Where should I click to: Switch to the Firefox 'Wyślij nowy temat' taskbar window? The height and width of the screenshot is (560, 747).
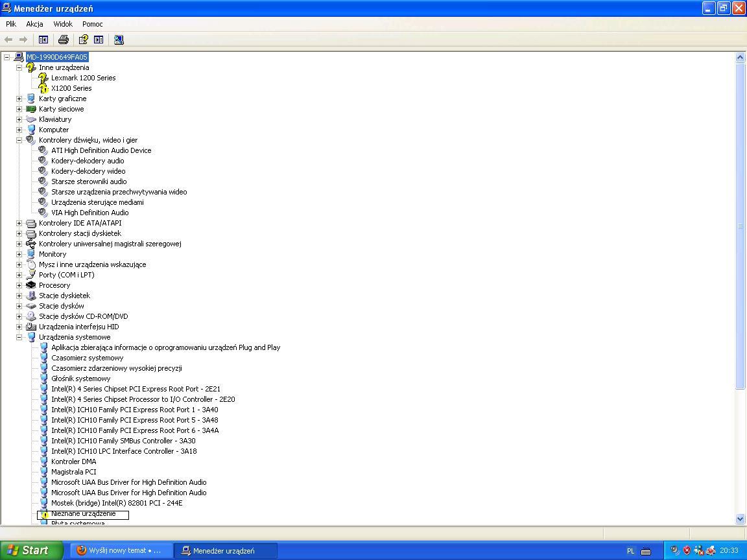coord(121,551)
